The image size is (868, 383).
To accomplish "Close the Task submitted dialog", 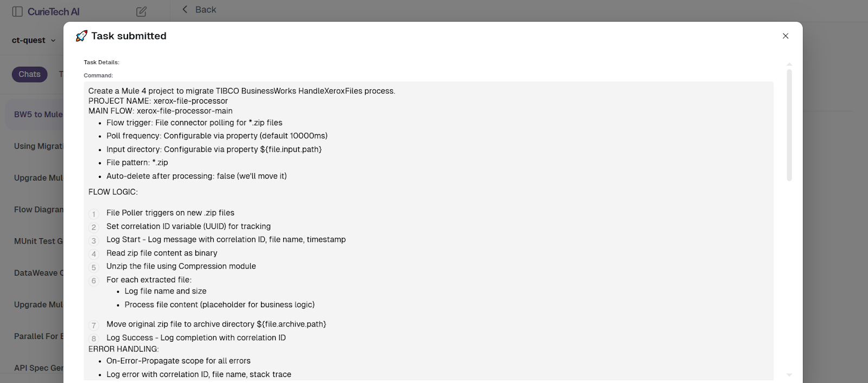I will (785, 36).
